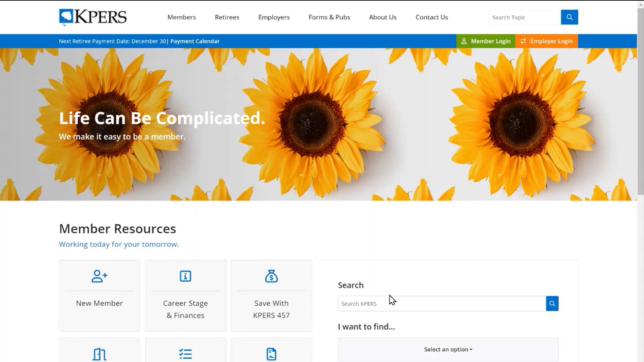Click the KPERS logo
Screen dimensions: 644x362
pyautogui.click(x=93, y=17)
